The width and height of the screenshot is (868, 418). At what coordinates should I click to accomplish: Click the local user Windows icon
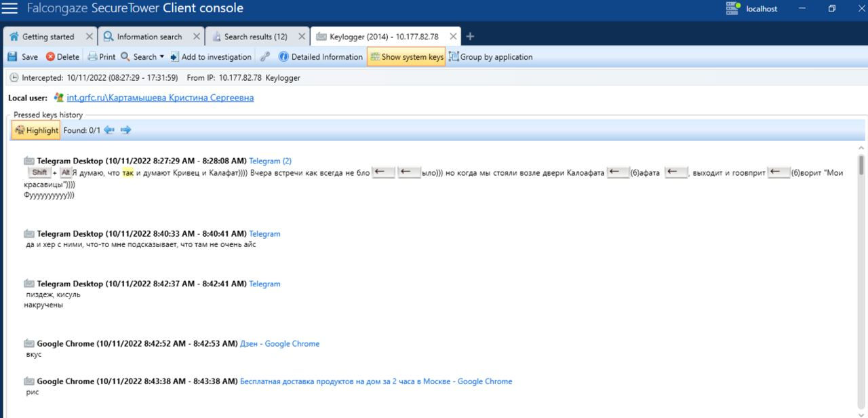click(x=59, y=98)
